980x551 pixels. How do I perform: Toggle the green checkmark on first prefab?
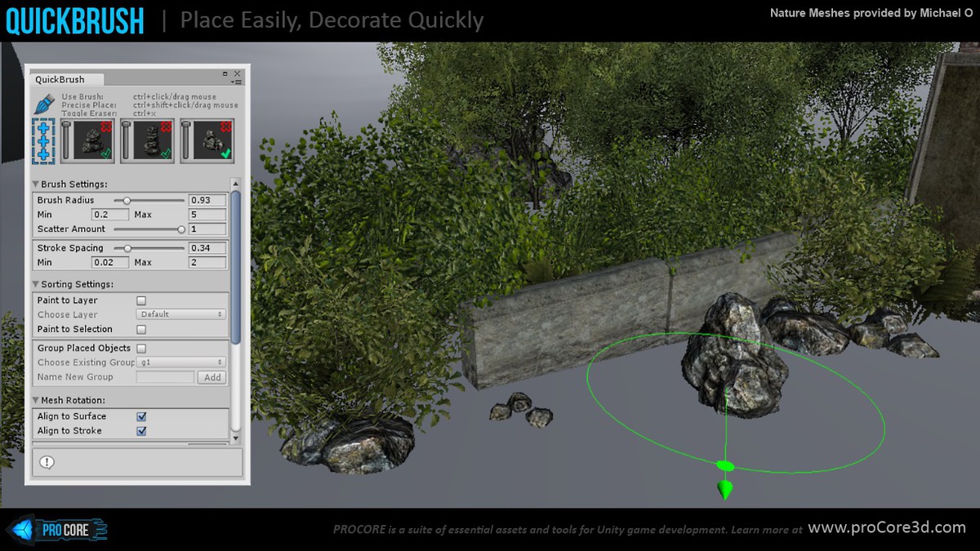[x=107, y=153]
